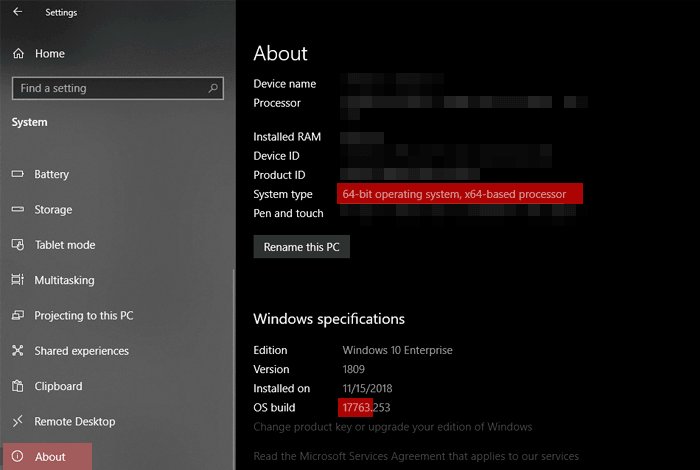The height and width of the screenshot is (470, 700).
Task: Select the Multitasking icon
Action: click(x=18, y=280)
